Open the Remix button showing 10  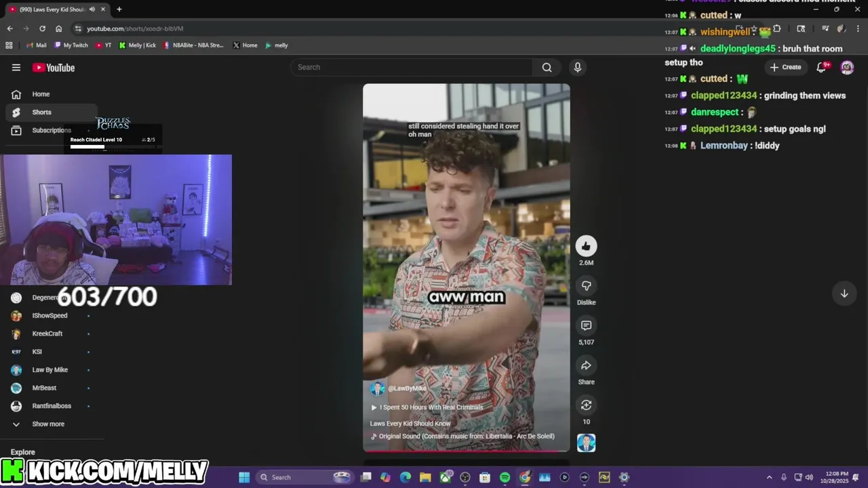[587, 405]
